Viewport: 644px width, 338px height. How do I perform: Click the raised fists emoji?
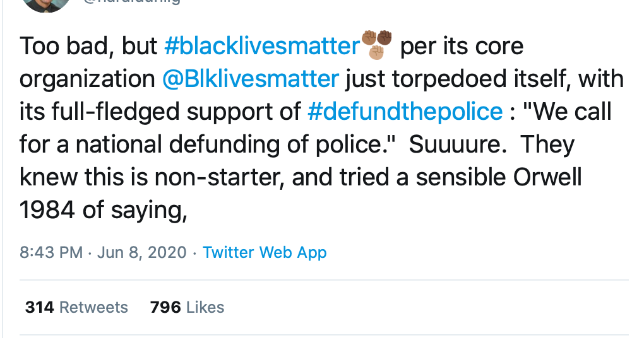[x=377, y=44]
